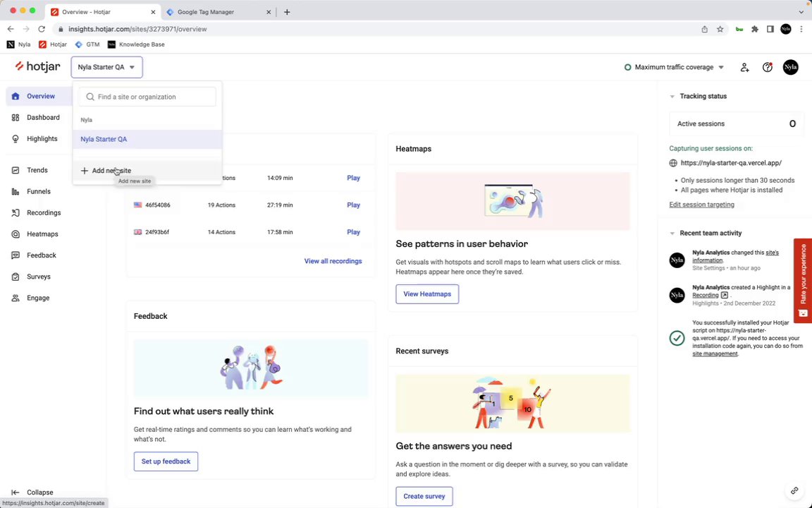Play recording 46f54086
Screen dimensions: 812x508
coord(353,205)
